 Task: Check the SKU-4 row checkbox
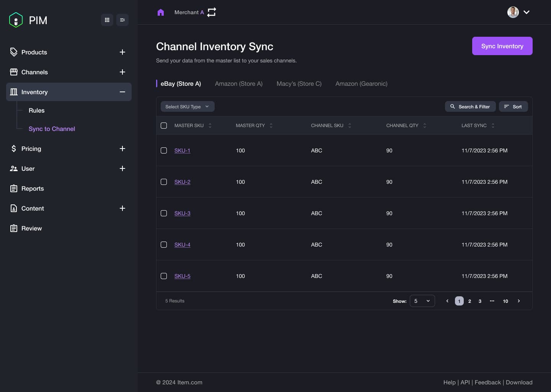164,245
